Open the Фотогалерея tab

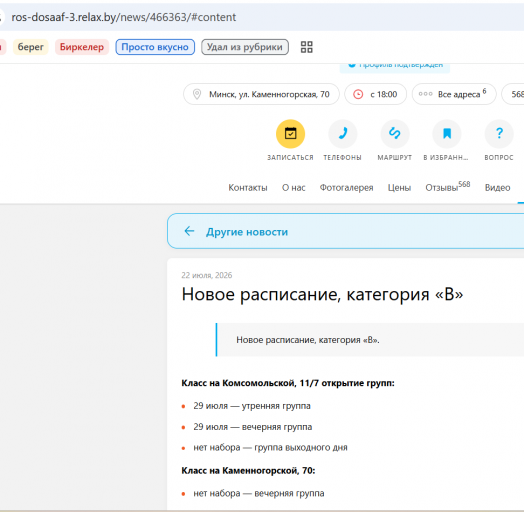[346, 188]
